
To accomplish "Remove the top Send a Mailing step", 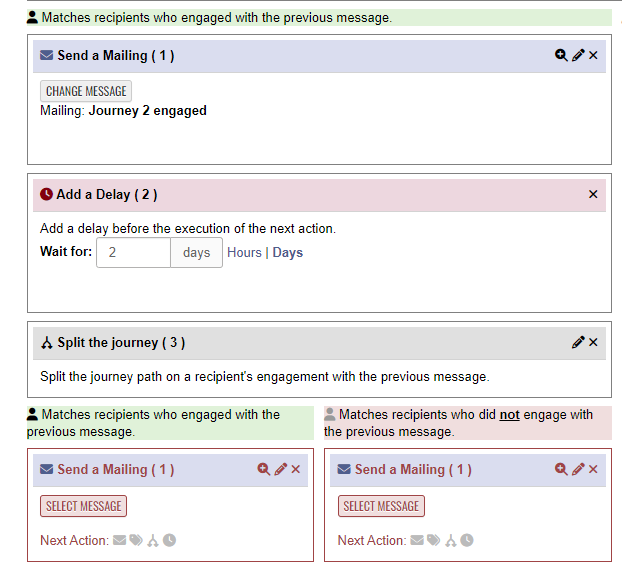I will (593, 55).
